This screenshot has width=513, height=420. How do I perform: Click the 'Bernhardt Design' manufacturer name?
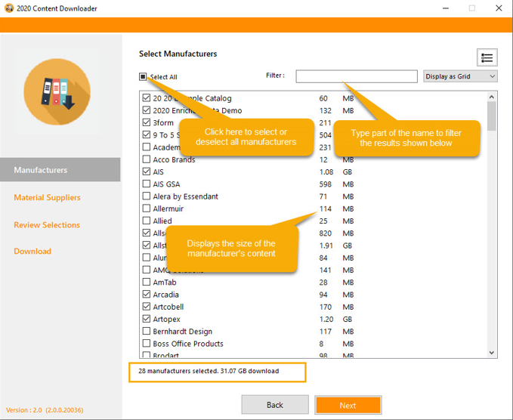(183, 332)
